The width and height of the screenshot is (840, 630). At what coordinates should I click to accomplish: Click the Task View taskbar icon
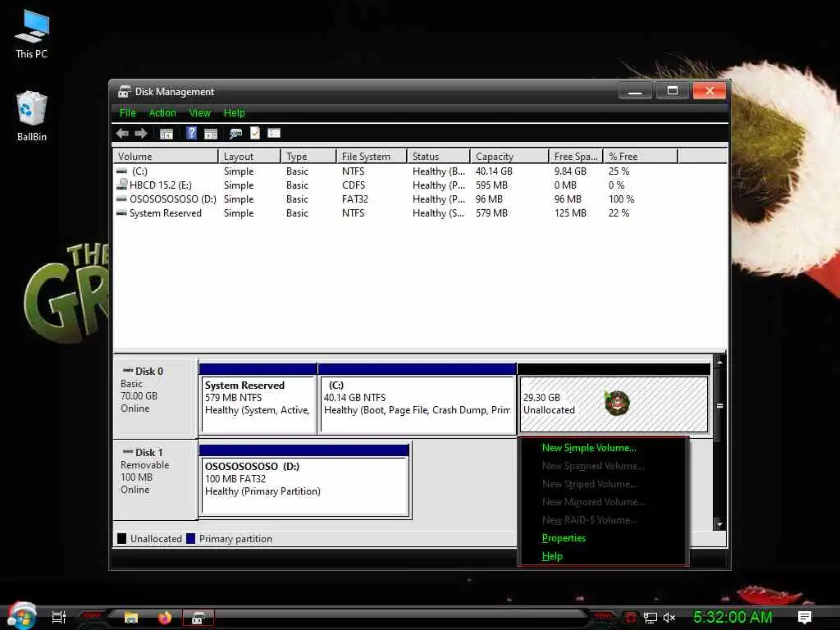tap(59, 618)
